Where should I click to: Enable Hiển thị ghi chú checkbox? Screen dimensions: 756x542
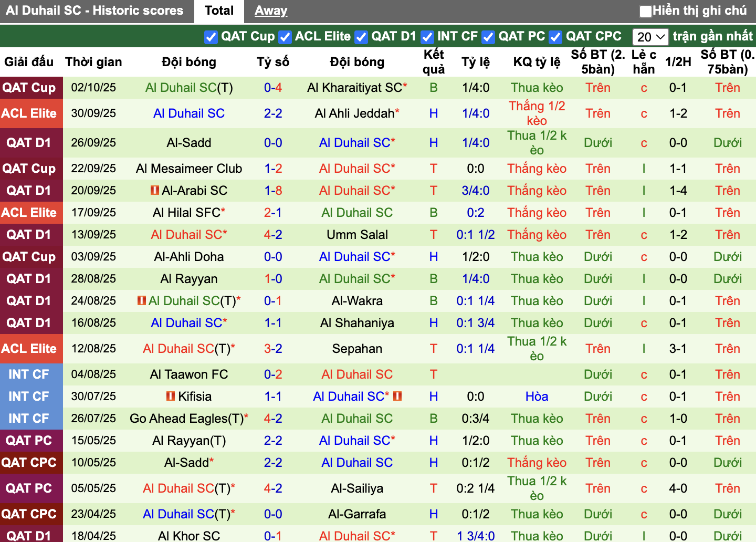coord(646,11)
